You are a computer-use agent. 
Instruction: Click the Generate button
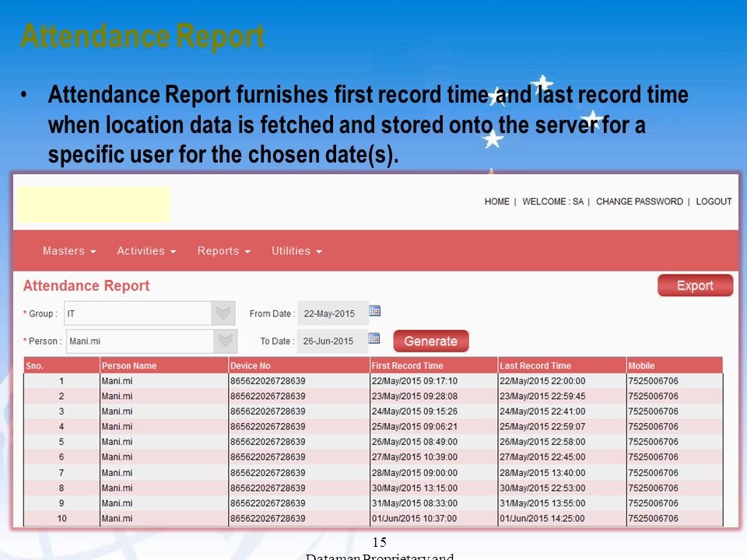coord(430,341)
